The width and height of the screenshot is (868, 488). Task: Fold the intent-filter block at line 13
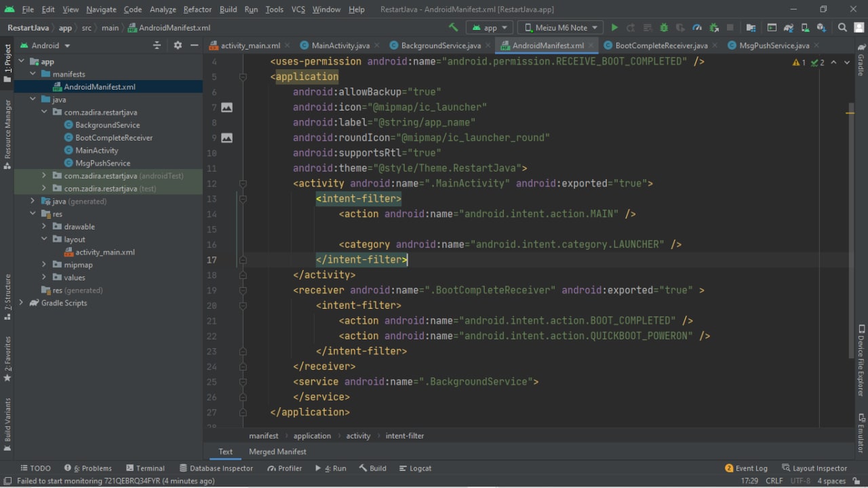point(243,199)
